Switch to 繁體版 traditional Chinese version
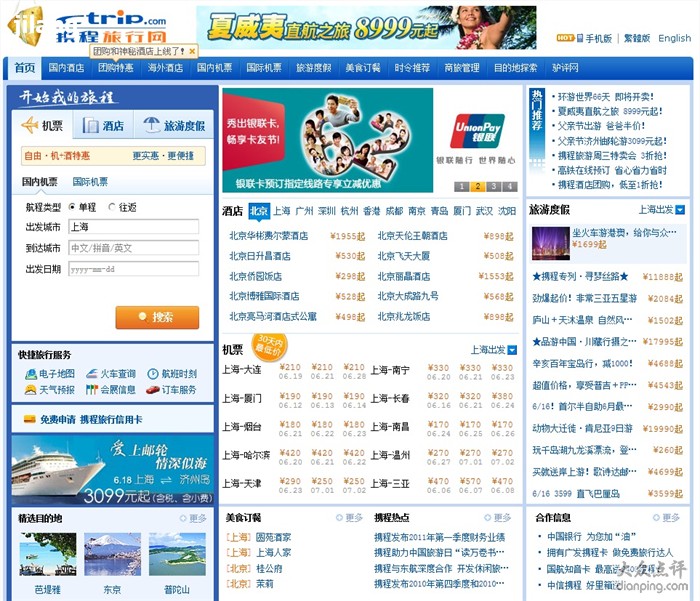The image size is (700, 601). click(637, 38)
